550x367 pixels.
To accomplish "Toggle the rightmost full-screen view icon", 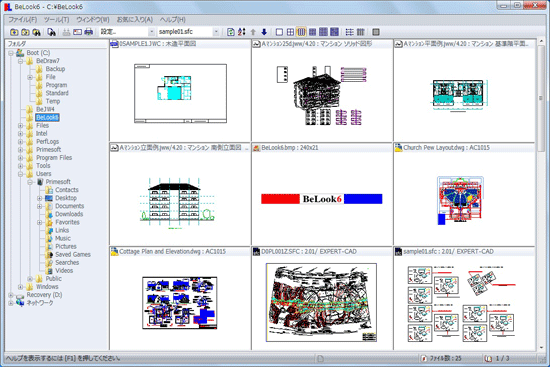I will [376, 32].
